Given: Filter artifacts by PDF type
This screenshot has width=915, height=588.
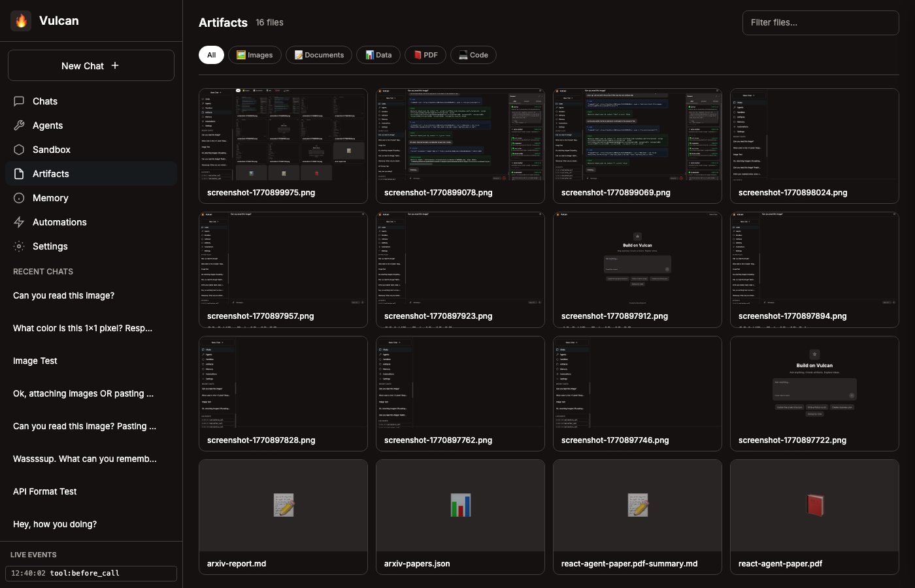Looking at the screenshot, I should tap(425, 55).
